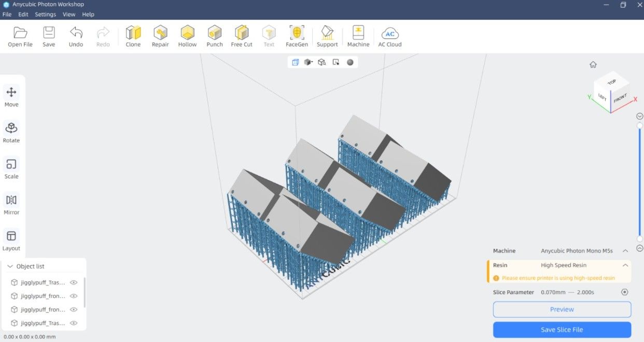Open the shaded cube view-mode dropdown

click(309, 62)
